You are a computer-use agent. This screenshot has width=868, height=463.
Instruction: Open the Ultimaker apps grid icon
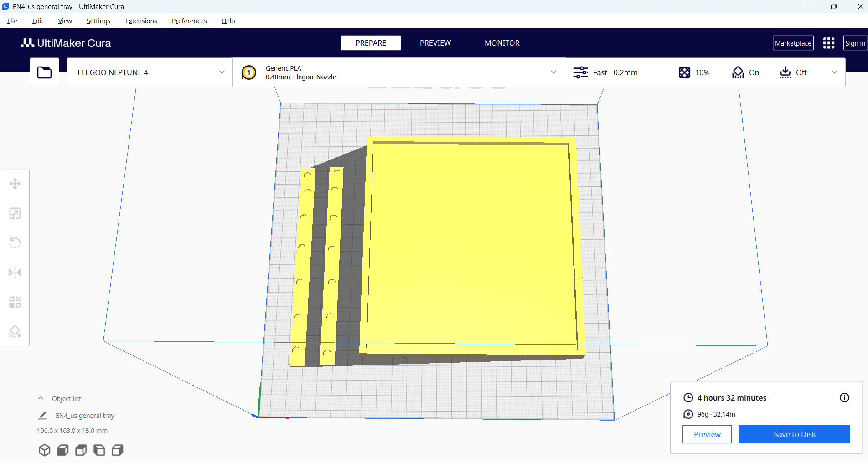(828, 43)
